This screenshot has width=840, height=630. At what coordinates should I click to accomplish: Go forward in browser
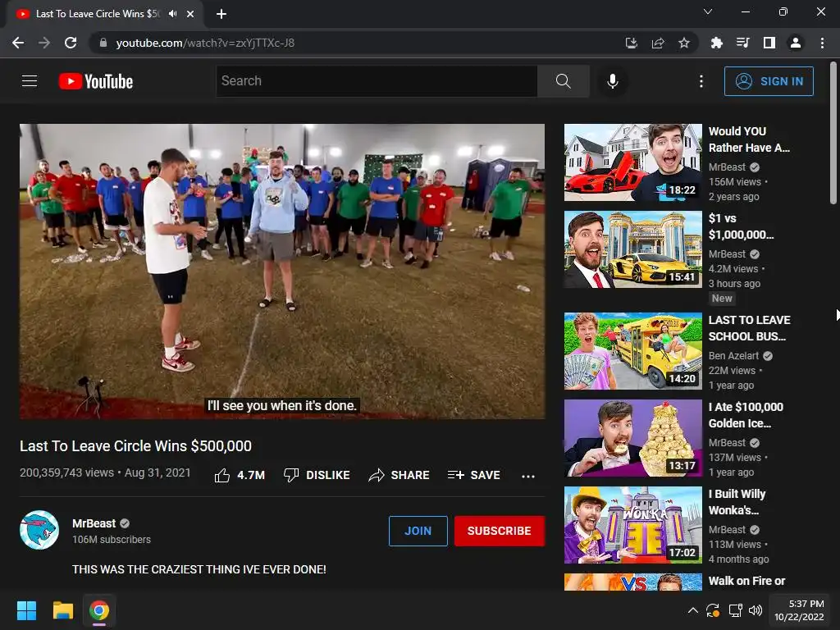[44, 43]
